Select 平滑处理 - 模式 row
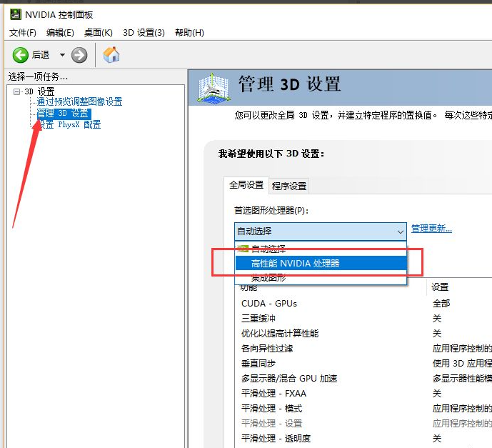Screen dimensions: 492x448 tap(363, 409)
